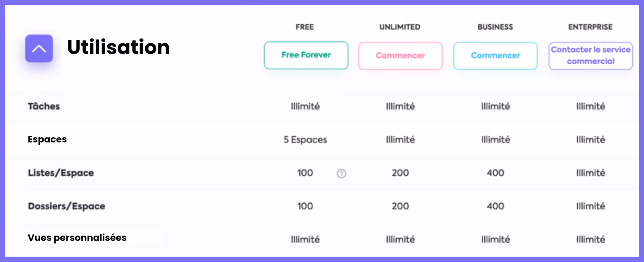Click the 200 Listes/Espace value for Unlimited
644x262 pixels.
coord(400,173)
